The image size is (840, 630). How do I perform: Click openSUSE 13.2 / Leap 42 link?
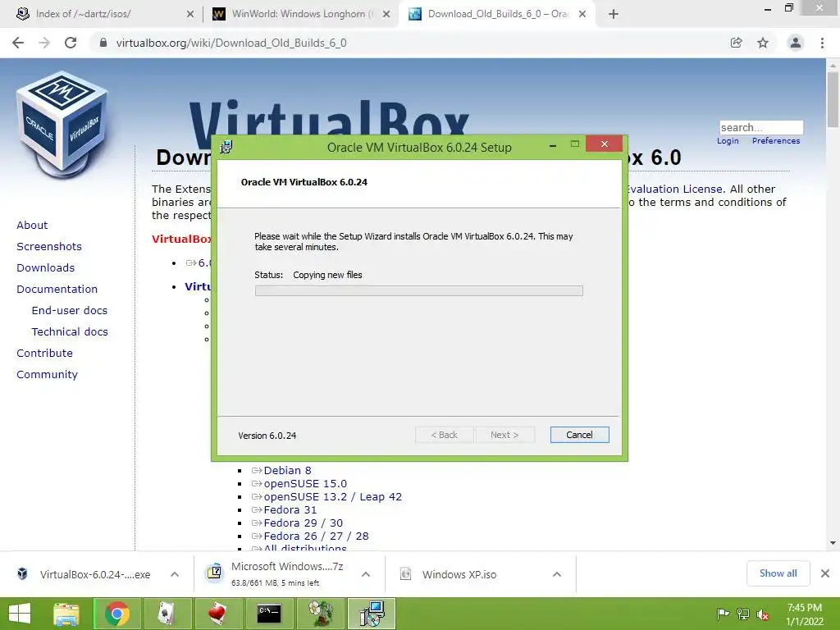(x=333, y=496)
